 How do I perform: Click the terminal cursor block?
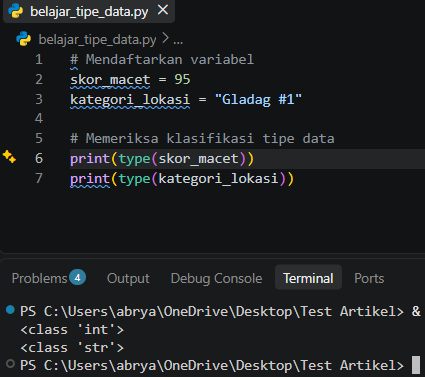416,365
